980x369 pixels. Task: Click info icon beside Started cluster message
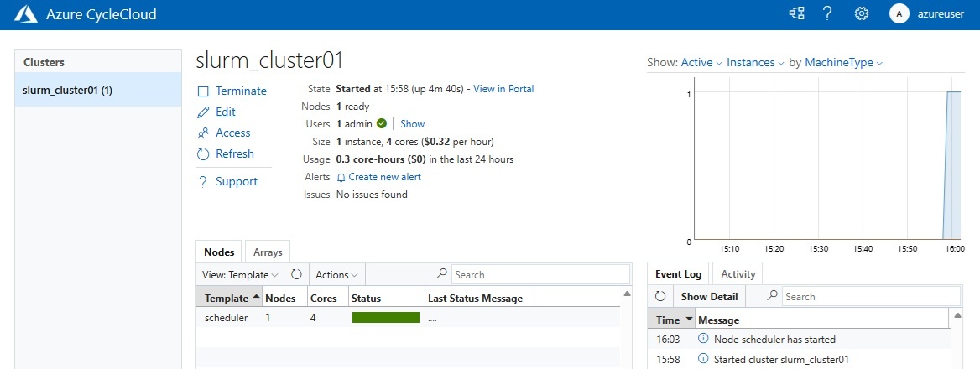click(703, 359)
